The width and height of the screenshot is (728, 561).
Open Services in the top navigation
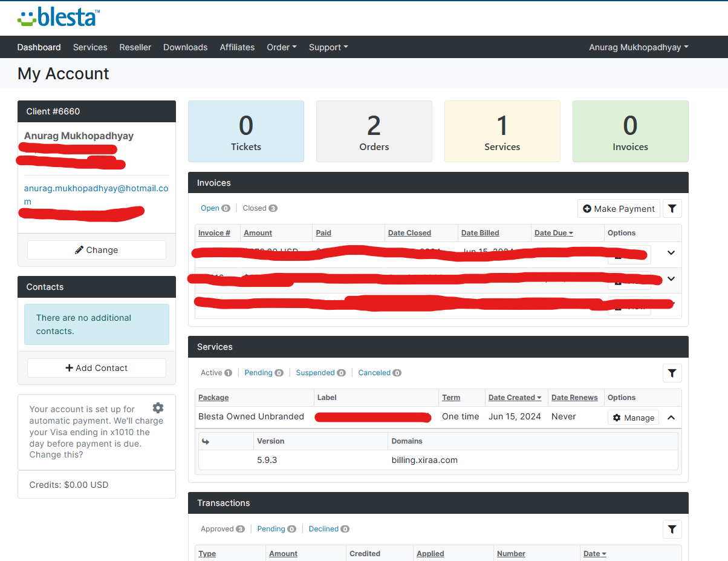90,47
